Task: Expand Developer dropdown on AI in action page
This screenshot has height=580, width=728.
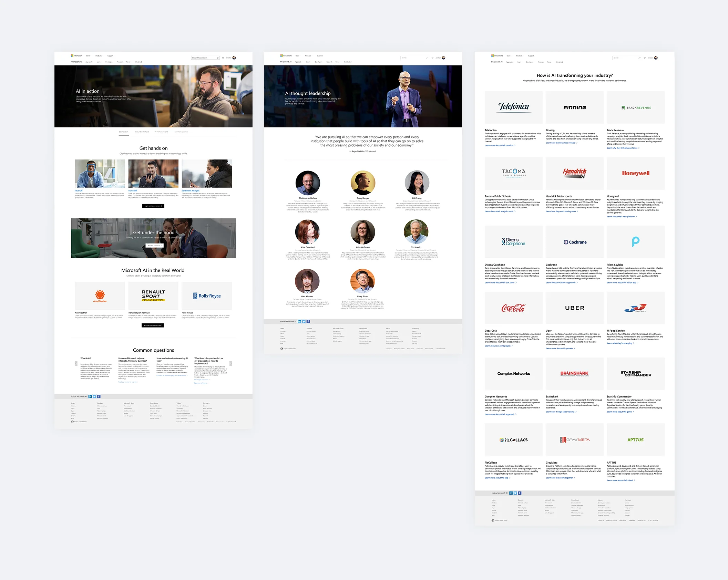Action: coord(109,62)
